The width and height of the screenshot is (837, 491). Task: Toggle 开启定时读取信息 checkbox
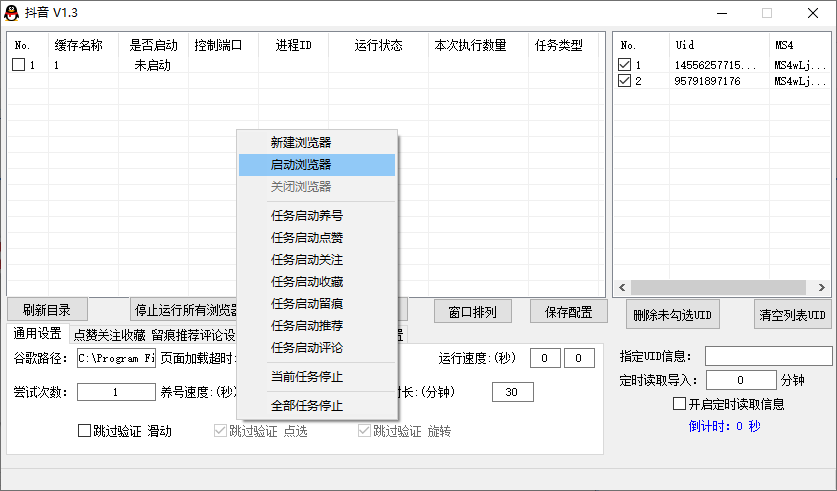click(x=680, y=404)
